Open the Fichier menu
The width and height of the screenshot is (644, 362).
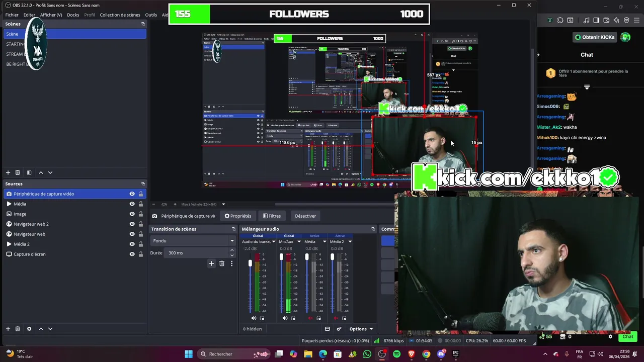coord(12,15)
